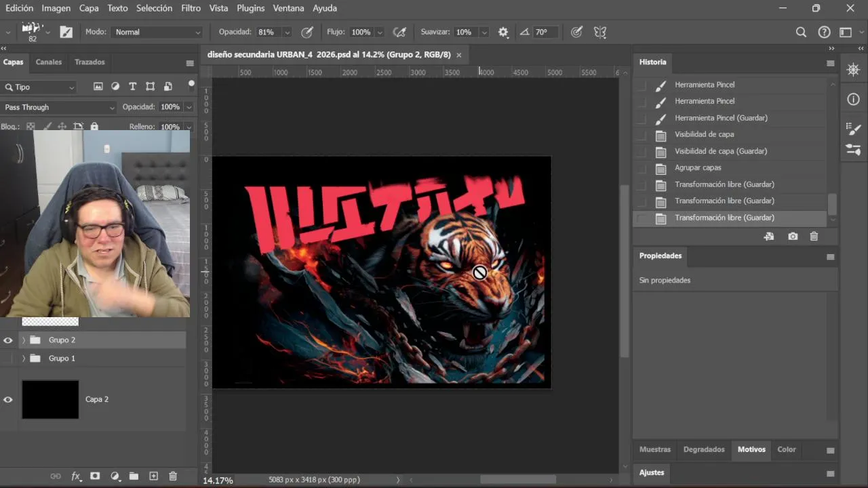Open the help question mark icon
This screenshot has width=868, height=488.
click(824, 32)
